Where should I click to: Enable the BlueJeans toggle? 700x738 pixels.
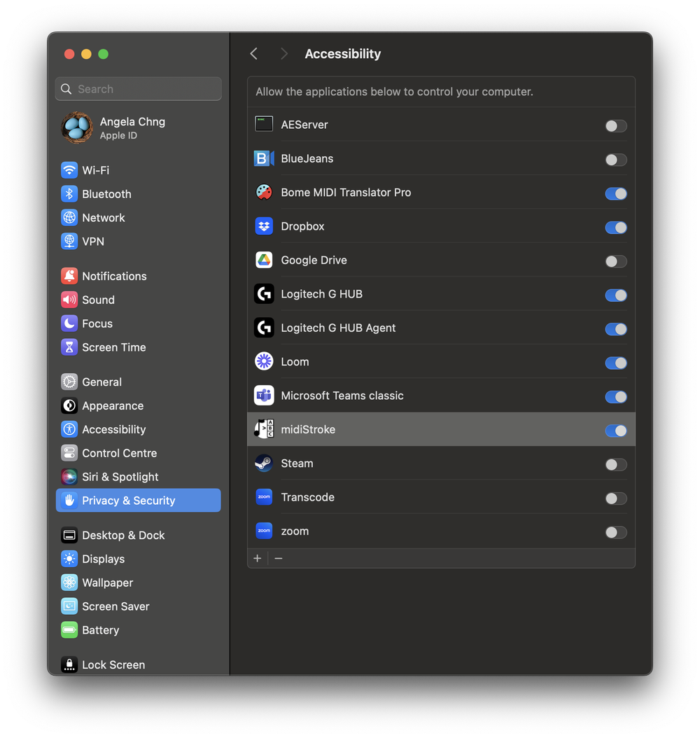(616, 160)
